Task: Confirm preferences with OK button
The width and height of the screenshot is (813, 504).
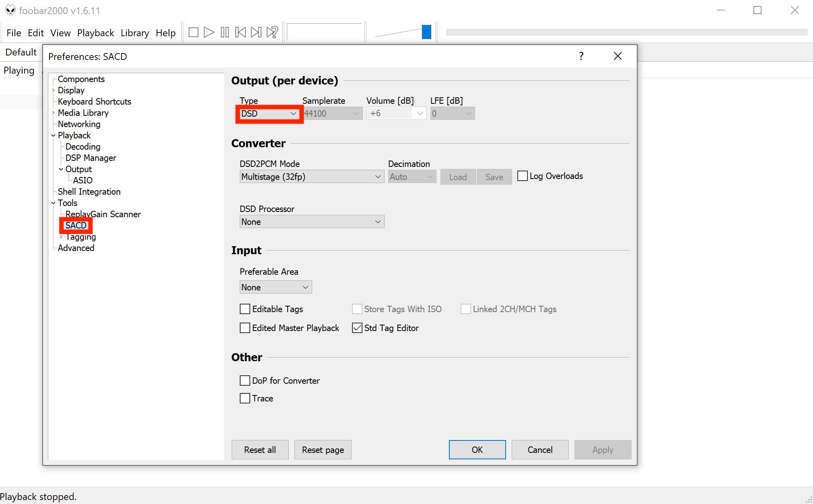Action: (x=477, y=450)
